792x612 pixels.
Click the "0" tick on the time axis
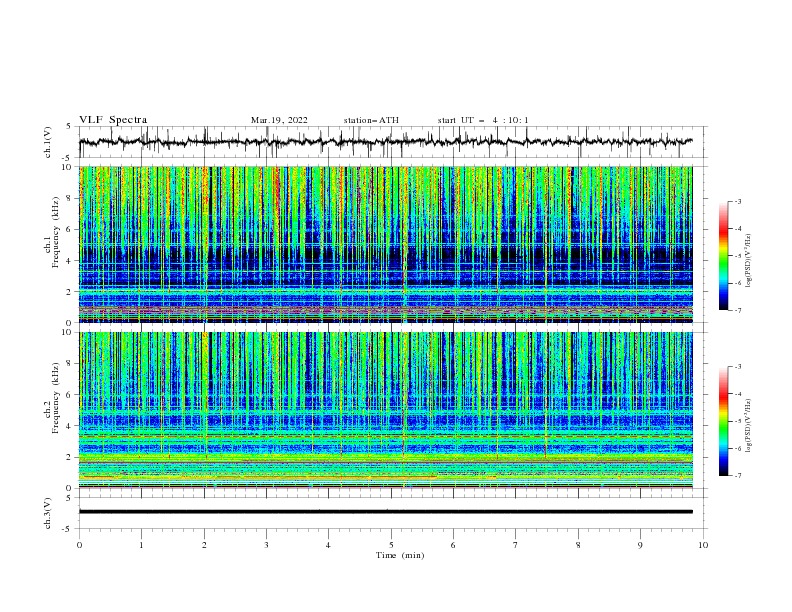coord(79,545)
